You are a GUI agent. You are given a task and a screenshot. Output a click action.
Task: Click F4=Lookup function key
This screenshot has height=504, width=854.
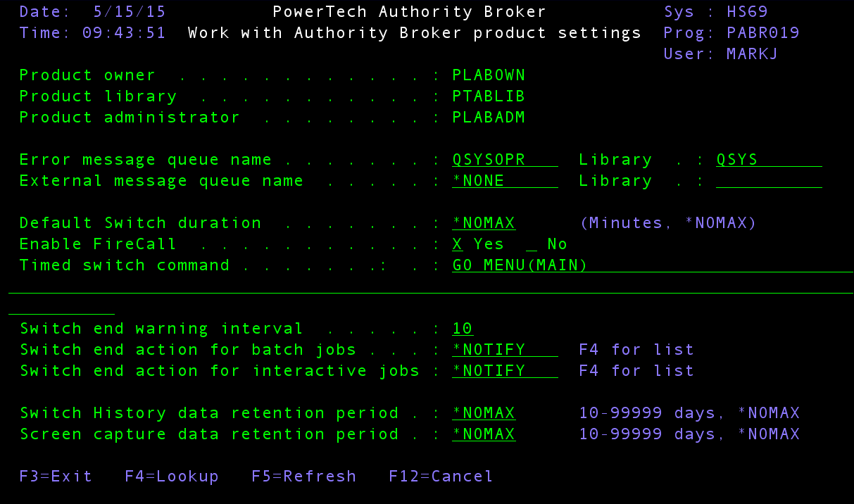coord(172,477)
